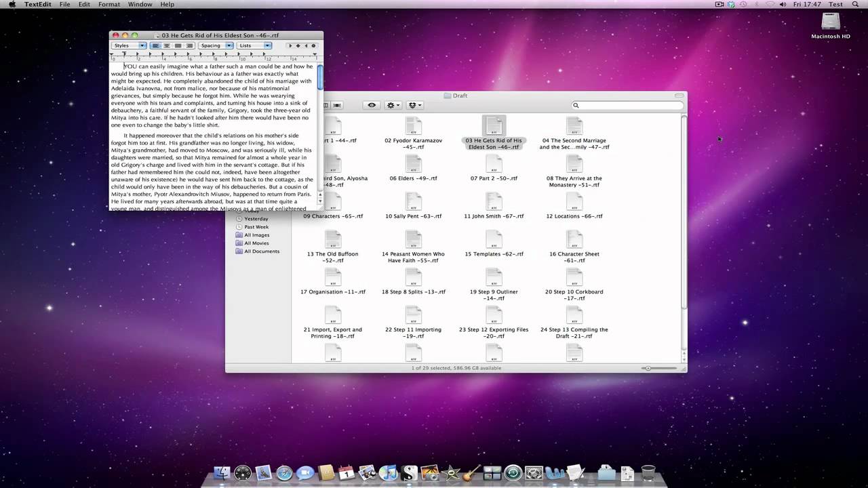Select file 04 The Second Marriage

point(574,134)
